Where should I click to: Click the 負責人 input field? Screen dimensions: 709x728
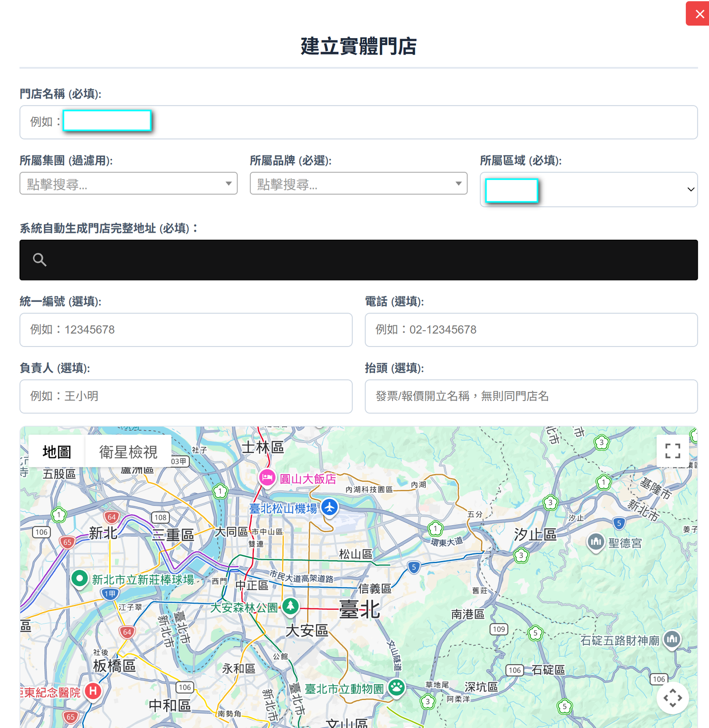pos(186,397)
